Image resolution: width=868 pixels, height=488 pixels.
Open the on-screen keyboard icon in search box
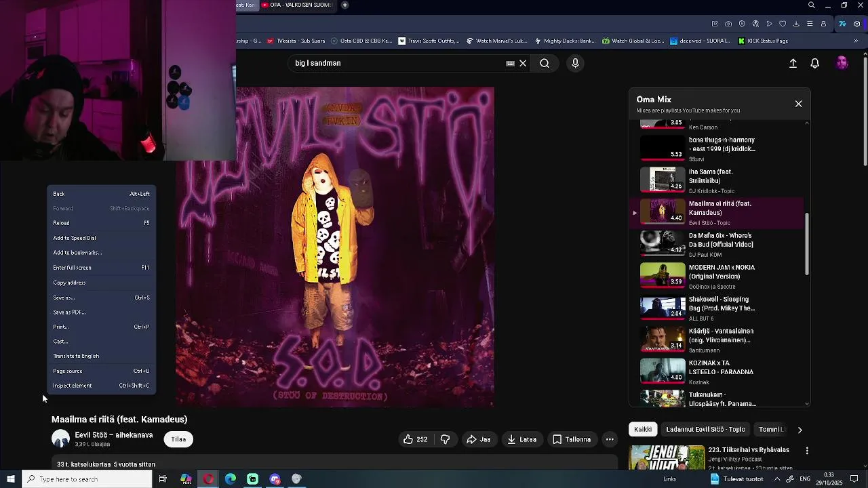510,63
